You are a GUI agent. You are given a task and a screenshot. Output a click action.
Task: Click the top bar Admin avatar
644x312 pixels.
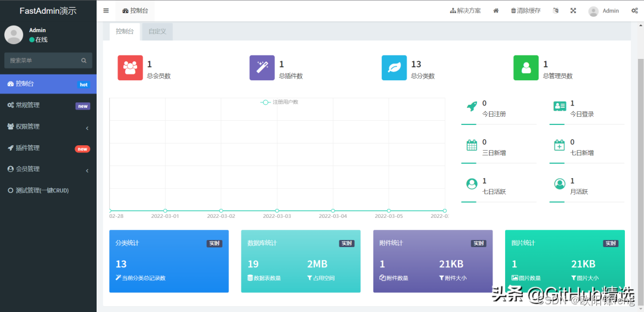point(593,11)
